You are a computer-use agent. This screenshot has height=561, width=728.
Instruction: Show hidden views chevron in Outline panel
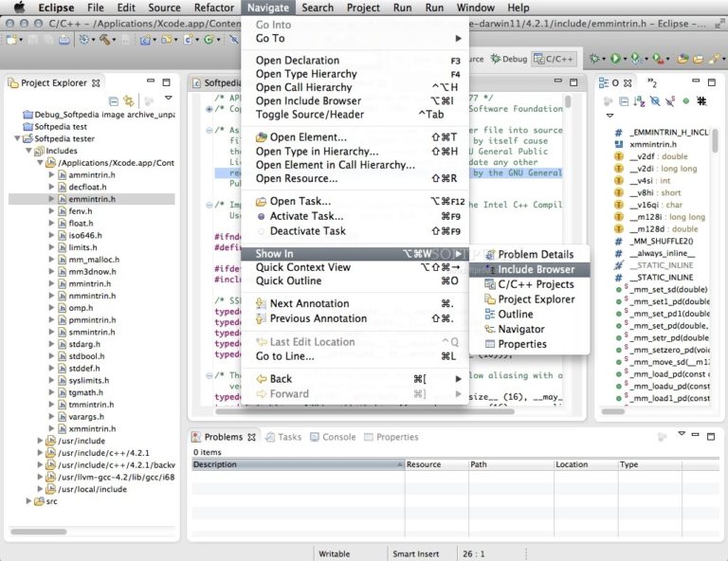[652, 83]
